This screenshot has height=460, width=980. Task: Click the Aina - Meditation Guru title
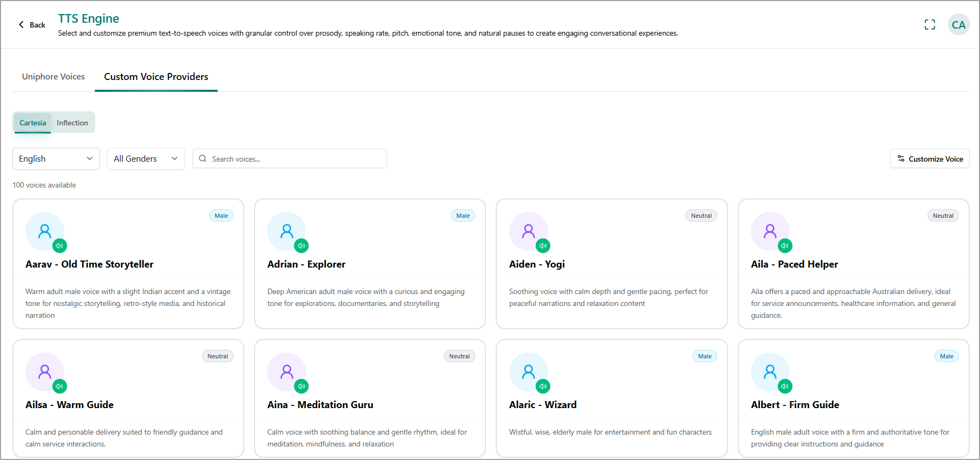tap(321, 405)
